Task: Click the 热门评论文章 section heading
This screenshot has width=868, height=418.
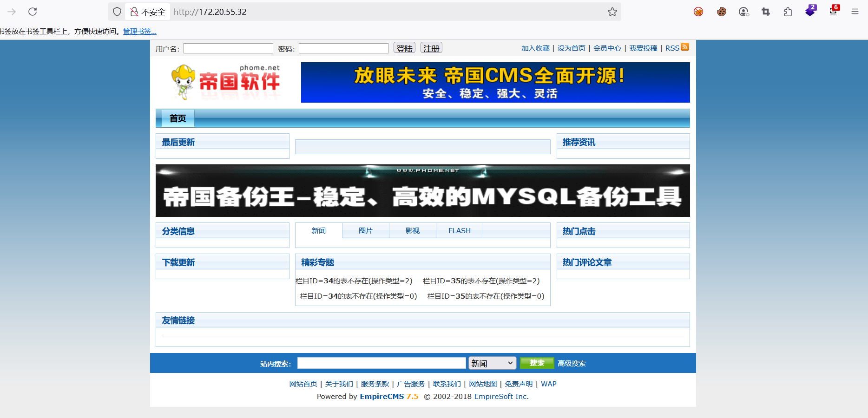Action: [587, 262]
